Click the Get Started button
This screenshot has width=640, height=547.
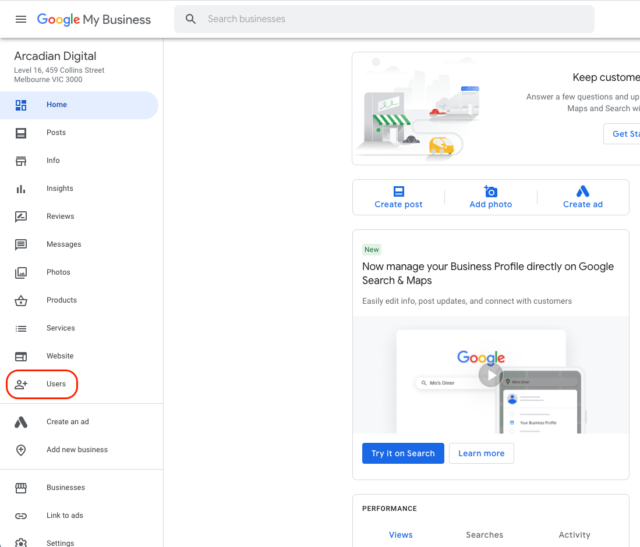[x=622, y=134]
